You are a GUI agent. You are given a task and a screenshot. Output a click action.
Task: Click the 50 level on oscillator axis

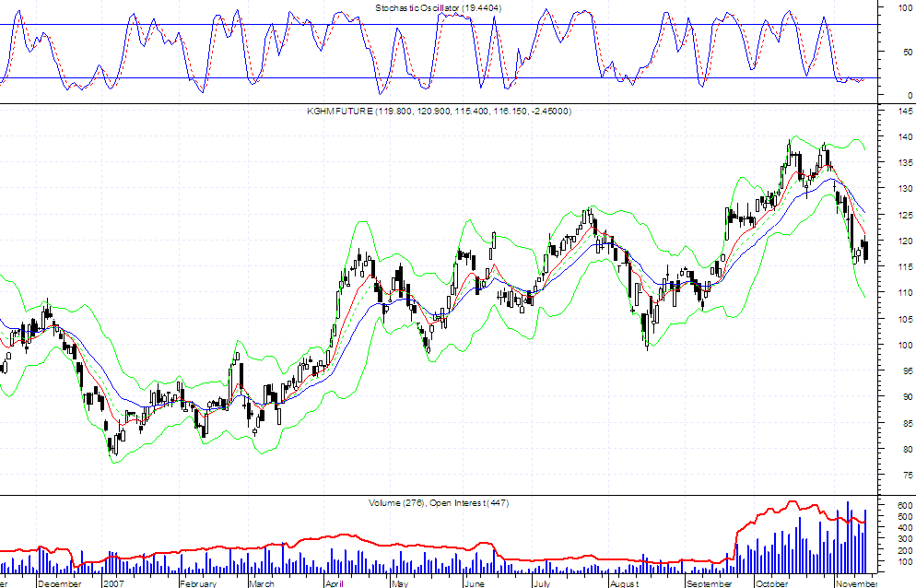[x=908, y=52]
